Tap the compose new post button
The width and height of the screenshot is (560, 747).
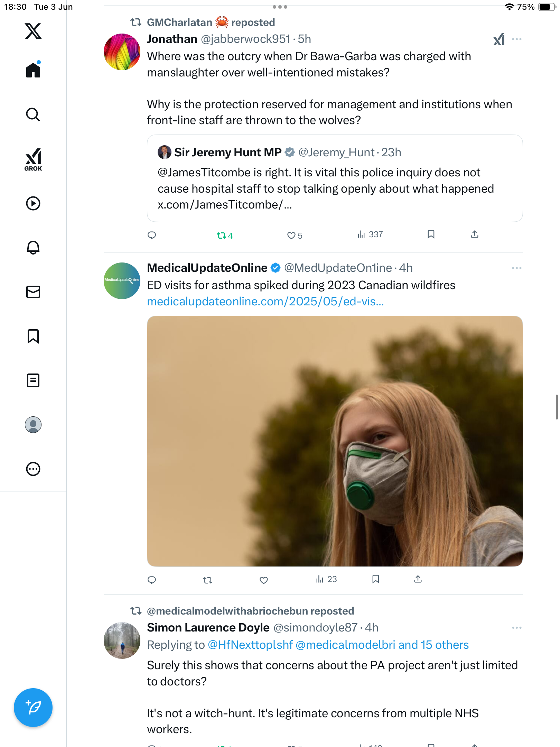coord(33,708)
